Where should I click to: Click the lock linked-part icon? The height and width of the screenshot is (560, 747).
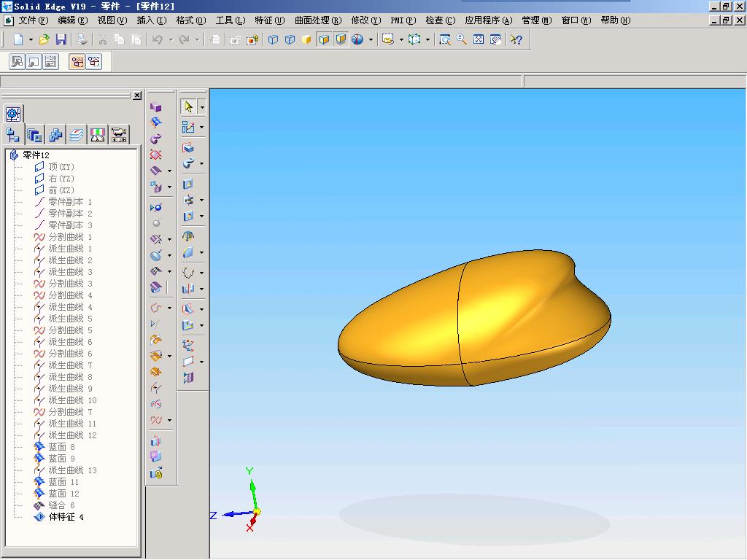tap(156, 472)
